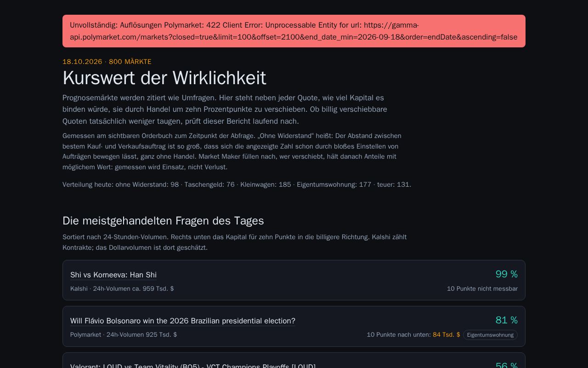Click 'Polymarket · 24h-Volumen 925 Tsd. $' line
Image resolution: width=588 pixels, height=368 pixels.
pyautogui.click(x=124, y=334)
